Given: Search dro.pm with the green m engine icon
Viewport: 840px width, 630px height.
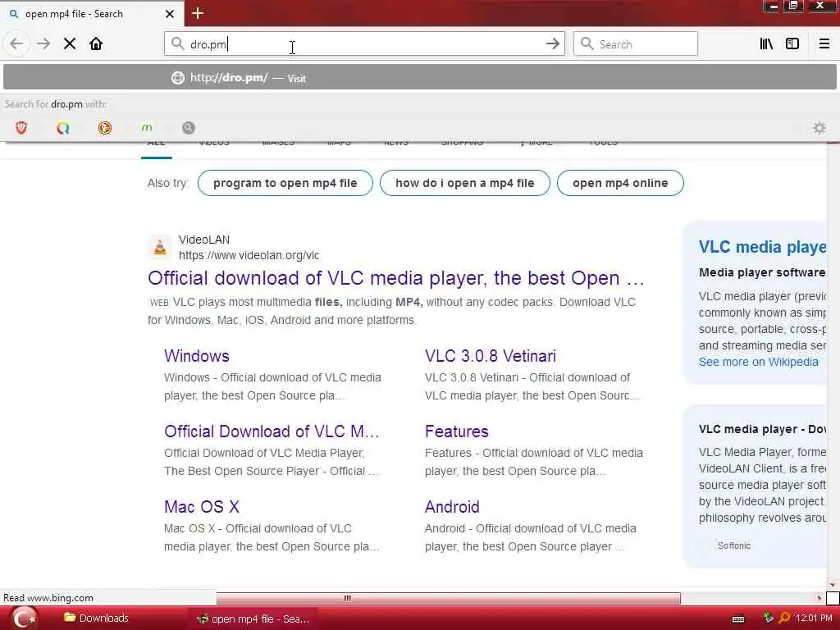Looking at the screenshot, I should [147, 127].
